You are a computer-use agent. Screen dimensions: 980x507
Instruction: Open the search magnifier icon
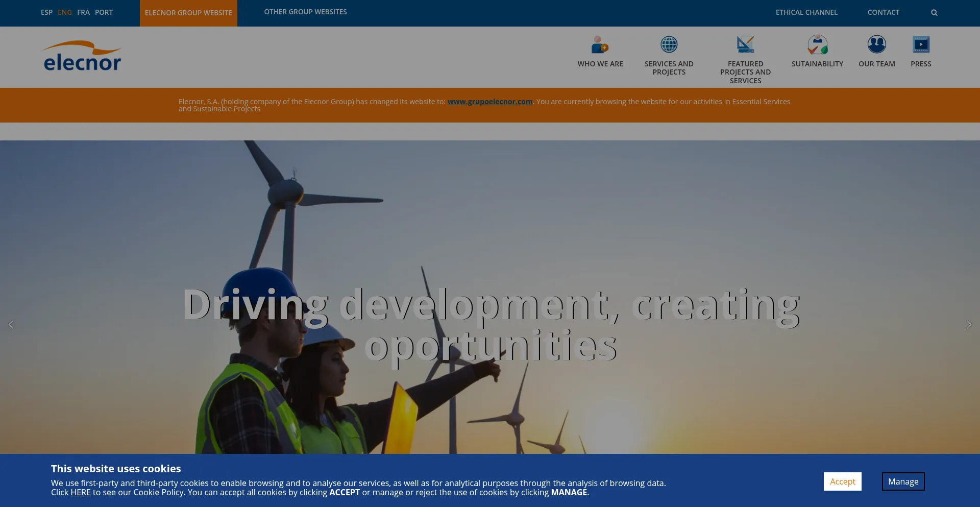(934, 13)
